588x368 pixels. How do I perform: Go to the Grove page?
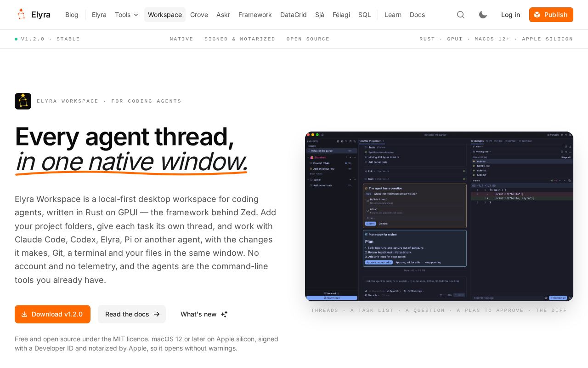[199, 15]
